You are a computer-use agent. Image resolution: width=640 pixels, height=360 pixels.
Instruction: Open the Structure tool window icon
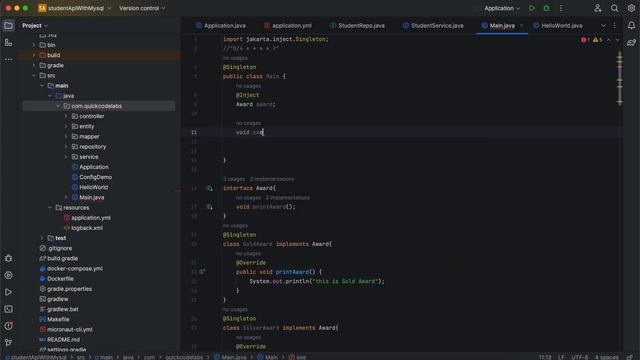(8, 42)
